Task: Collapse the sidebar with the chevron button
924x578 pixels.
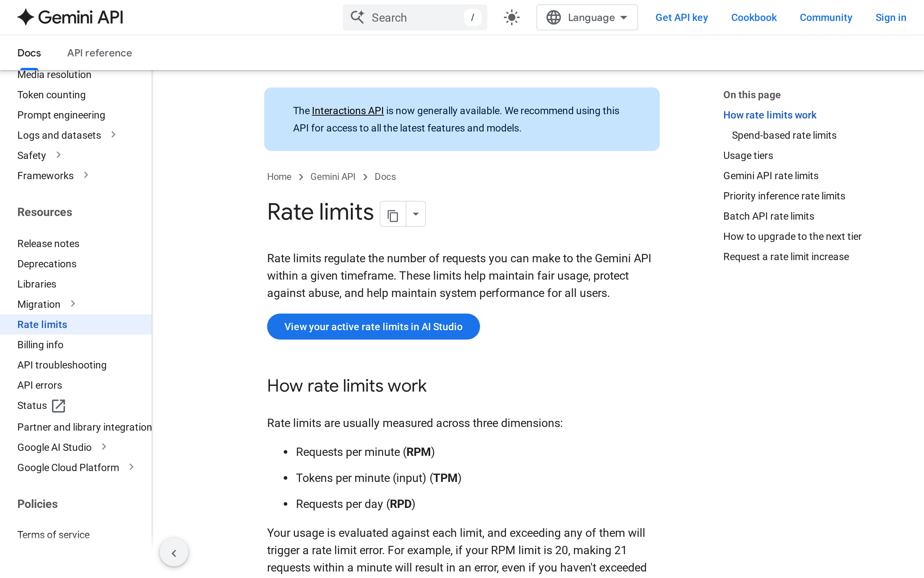Action: (x=174, y=553)
